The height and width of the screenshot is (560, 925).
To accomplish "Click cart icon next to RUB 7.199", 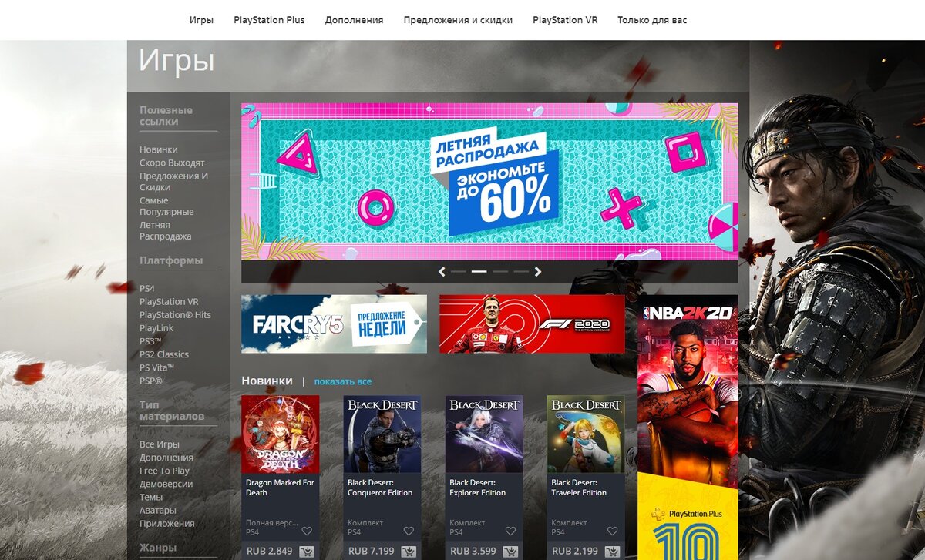I will (x=409, y=552).
